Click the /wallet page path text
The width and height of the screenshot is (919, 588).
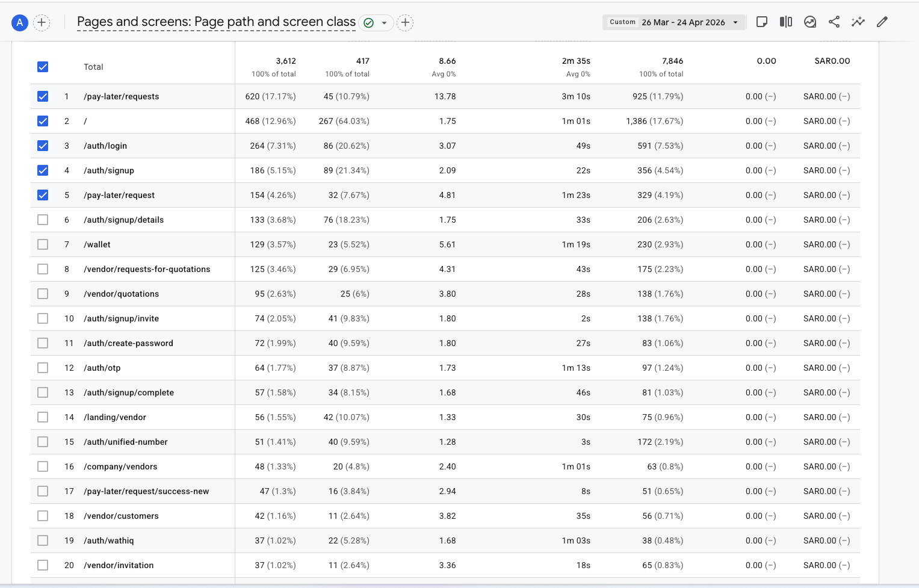97,244
